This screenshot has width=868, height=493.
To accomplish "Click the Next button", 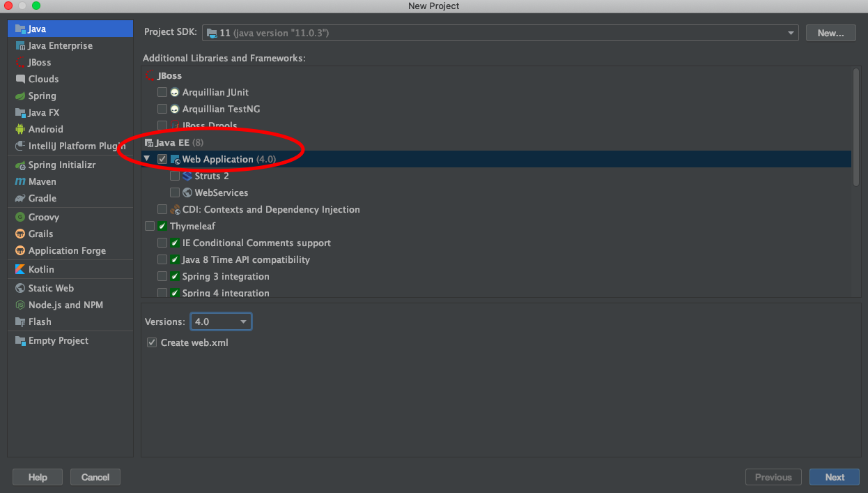I will coord(835,477).
